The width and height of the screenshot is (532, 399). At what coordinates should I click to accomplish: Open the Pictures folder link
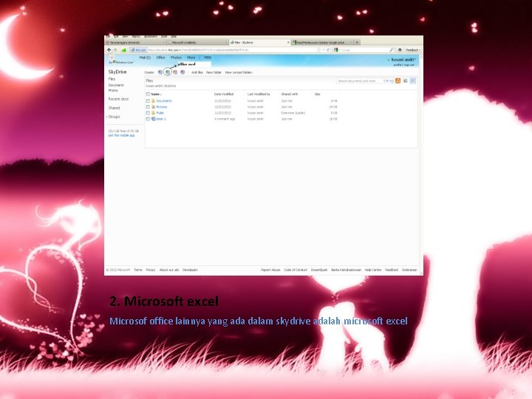(162, 107)
